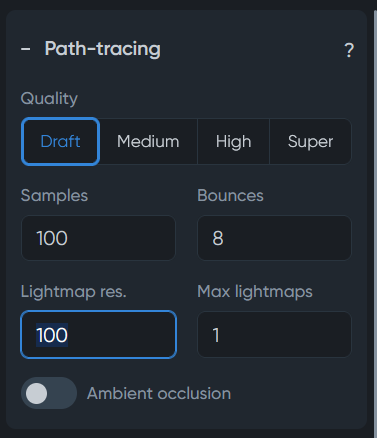377x438 pixels.
Task: Switch quality to Medium
Action: [x=148, y=141]
